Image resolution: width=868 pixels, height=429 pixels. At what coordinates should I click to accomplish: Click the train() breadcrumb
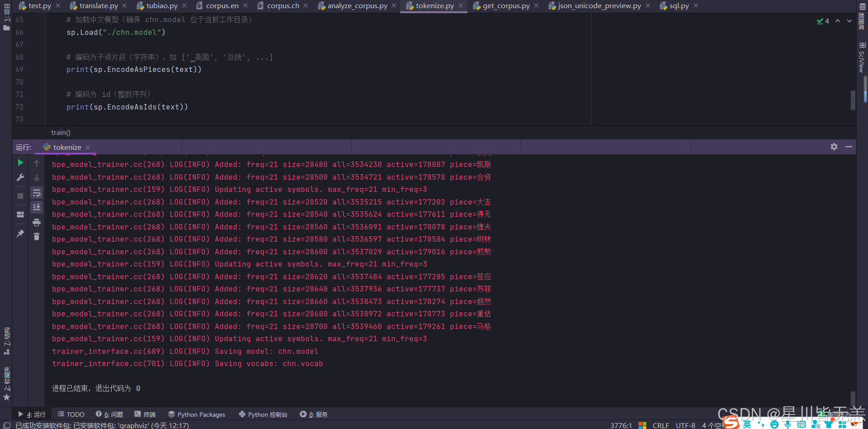pyautogui.click(x=61, y=133)
